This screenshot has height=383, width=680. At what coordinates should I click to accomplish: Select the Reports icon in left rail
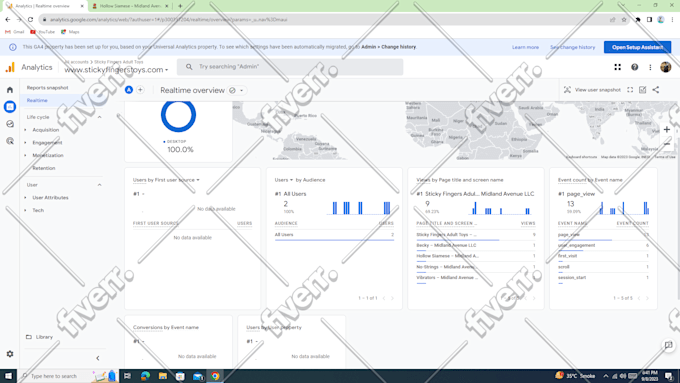click(x=10, y=107)
